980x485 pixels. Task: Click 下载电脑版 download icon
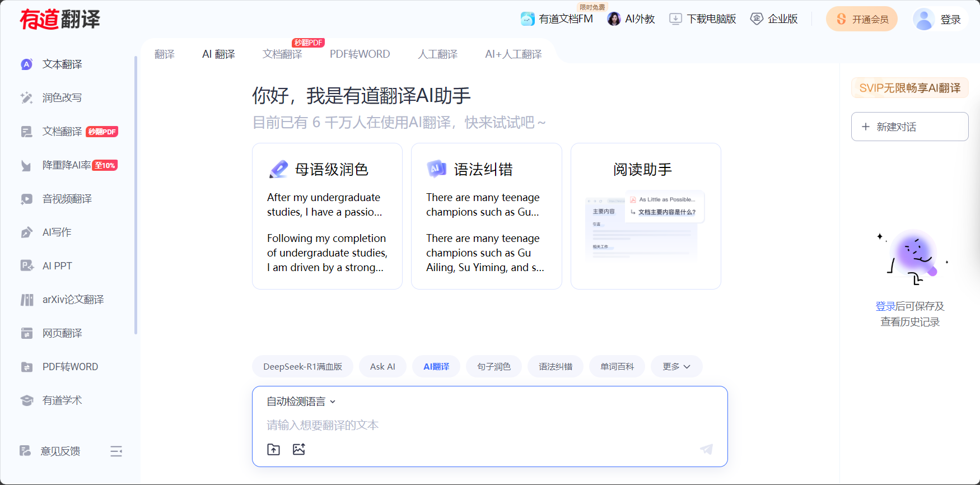(676, 19)
